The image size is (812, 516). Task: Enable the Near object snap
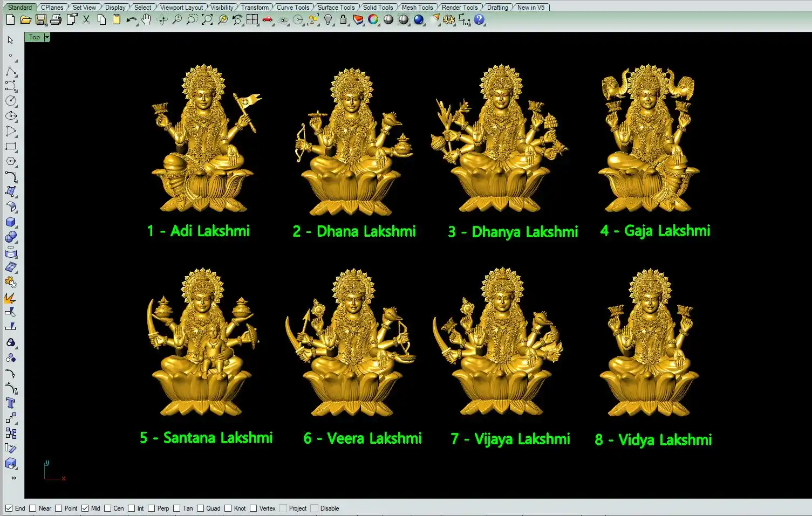(x=33, y=508)
